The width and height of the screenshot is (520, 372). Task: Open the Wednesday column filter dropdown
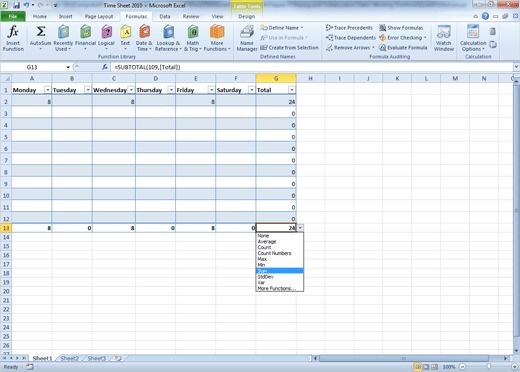(x=131, y=90)
